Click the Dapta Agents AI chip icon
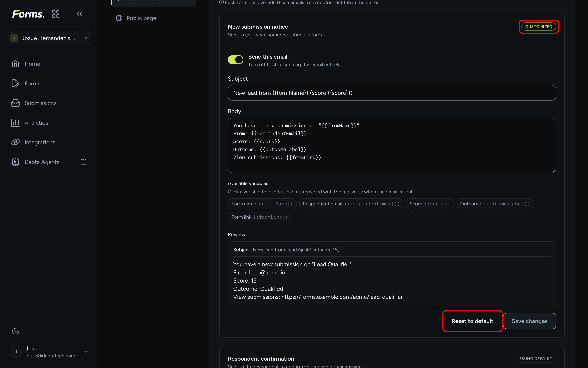Screen dimensions: 588x368 16,162
